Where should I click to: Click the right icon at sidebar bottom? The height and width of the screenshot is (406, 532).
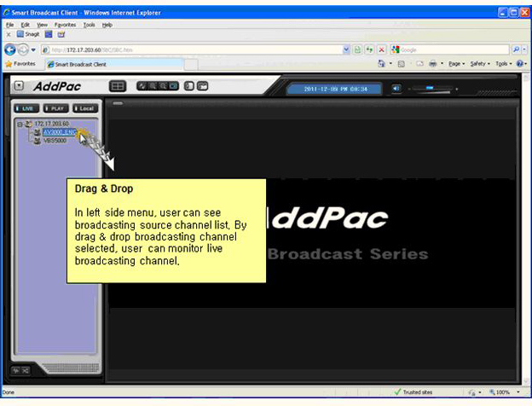tap(26, 371)
